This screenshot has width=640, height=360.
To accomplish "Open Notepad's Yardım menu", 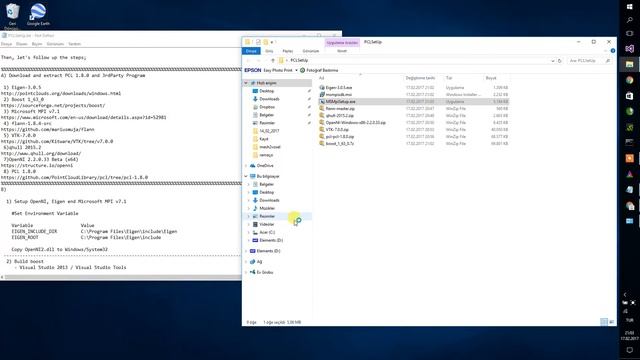I will point(74,44).
